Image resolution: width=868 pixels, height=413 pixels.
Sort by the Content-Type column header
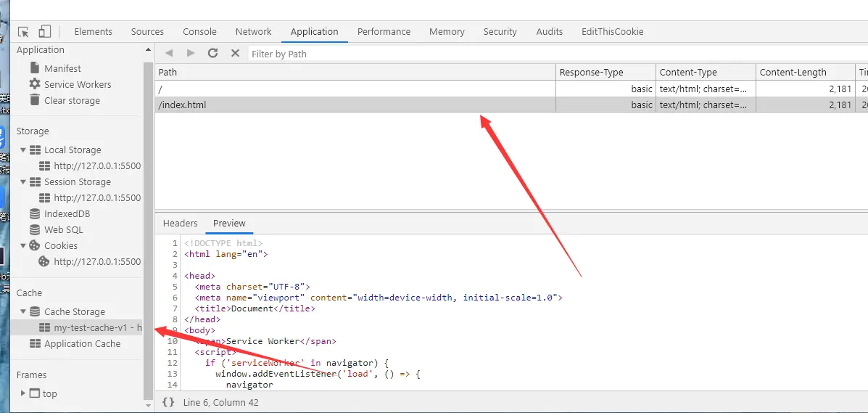tap(706, 72)
